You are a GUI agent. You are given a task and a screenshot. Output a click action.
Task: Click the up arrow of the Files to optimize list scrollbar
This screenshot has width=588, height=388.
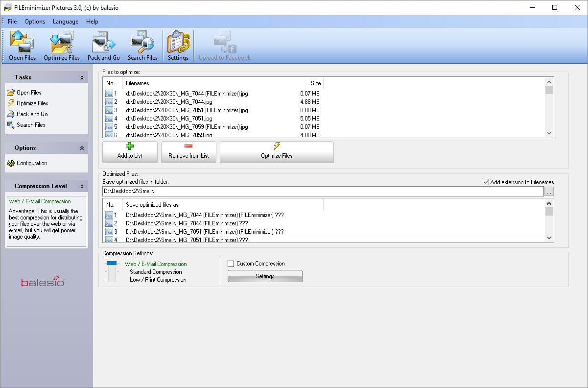[x=549, y=82]
